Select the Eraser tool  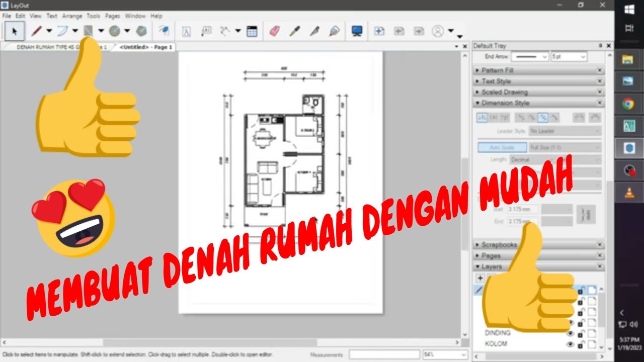coord(274,31)
